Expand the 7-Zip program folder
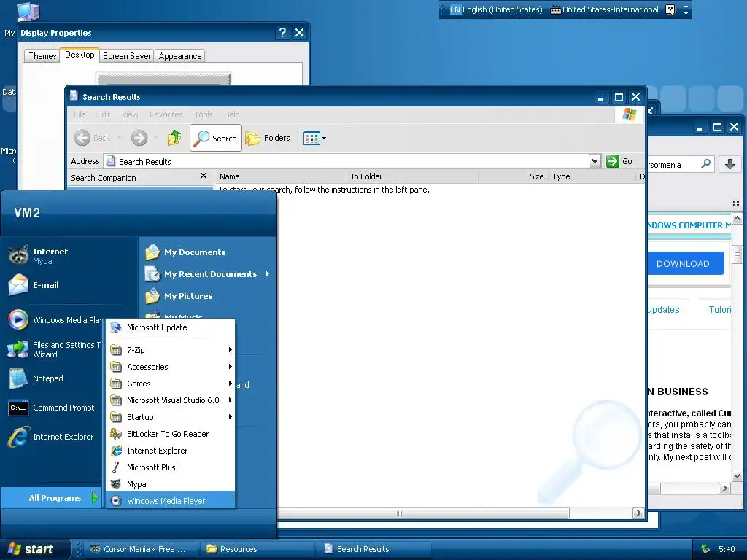The height and width of the screenshot is (560, 747). 170,350
